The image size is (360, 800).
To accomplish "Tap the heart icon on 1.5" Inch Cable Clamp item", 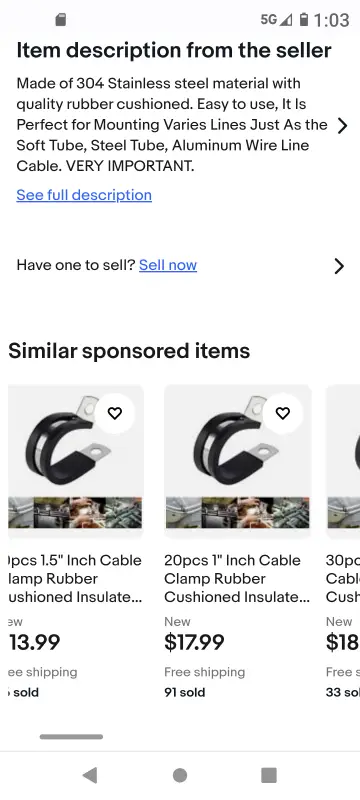I will pos(115,413).
